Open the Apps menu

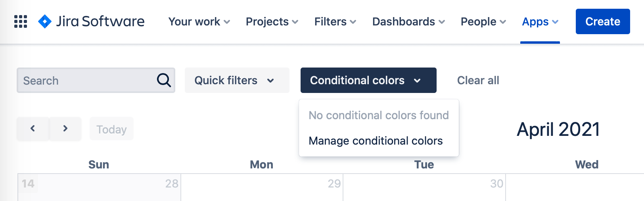pyautogui.click(x=540, y=21)
